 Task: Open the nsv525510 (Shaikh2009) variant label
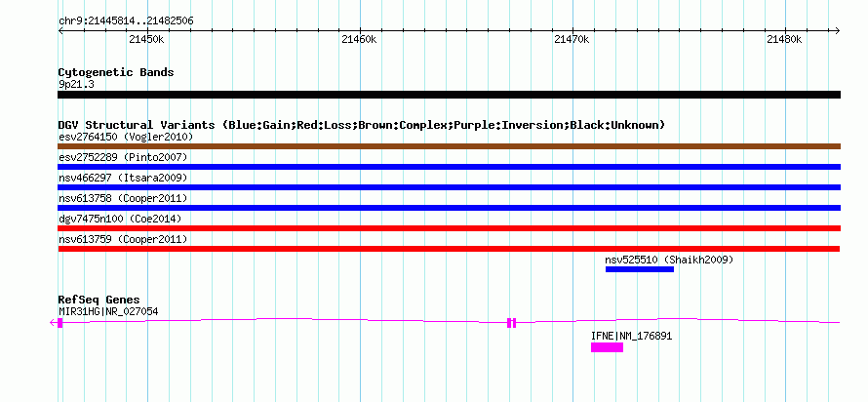tap(669, 260)
